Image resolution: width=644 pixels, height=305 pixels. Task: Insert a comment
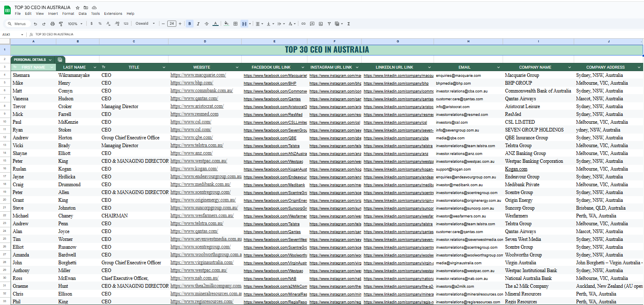pos(312,23)
